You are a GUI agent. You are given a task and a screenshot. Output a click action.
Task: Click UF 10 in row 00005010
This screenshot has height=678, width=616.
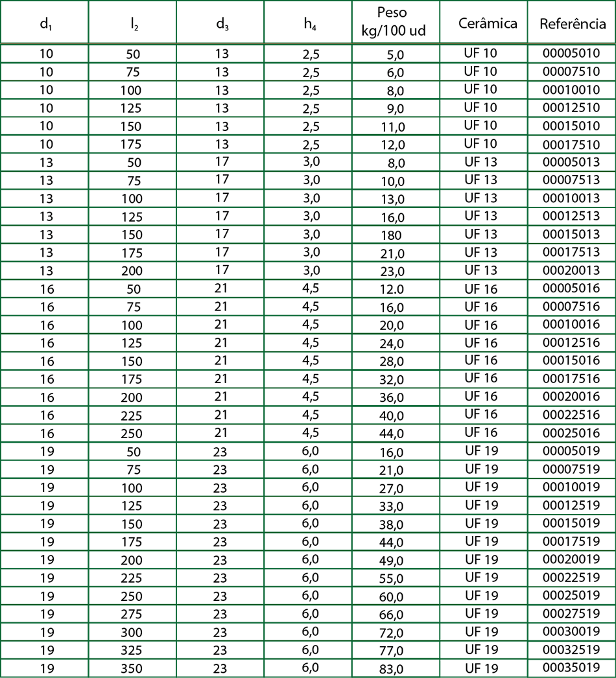tap(480, 53)
